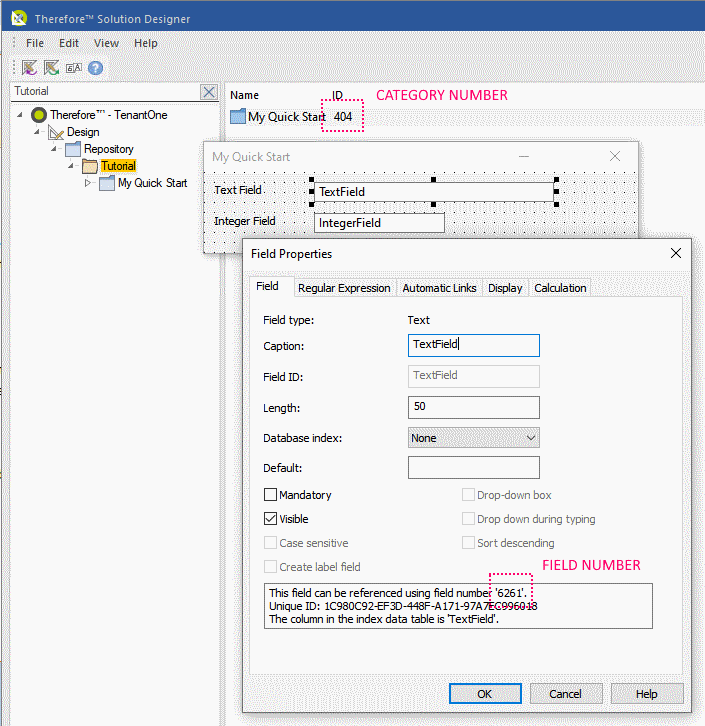
Task: Click into the Caption input field
Action: 474,345
